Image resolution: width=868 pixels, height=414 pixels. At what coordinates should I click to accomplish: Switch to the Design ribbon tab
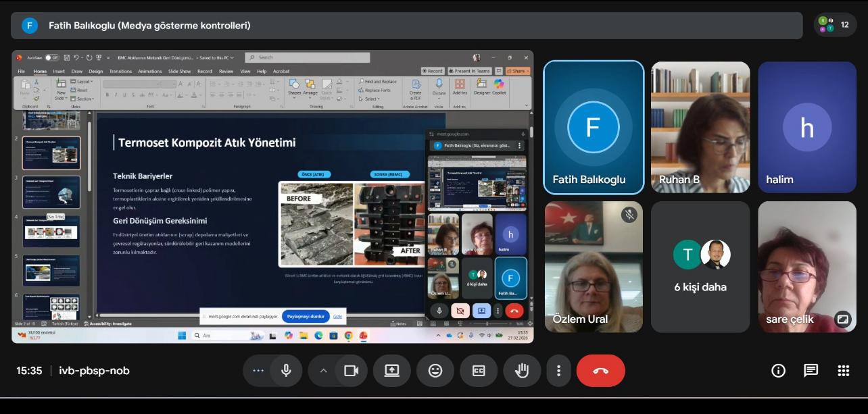point(96,71)
